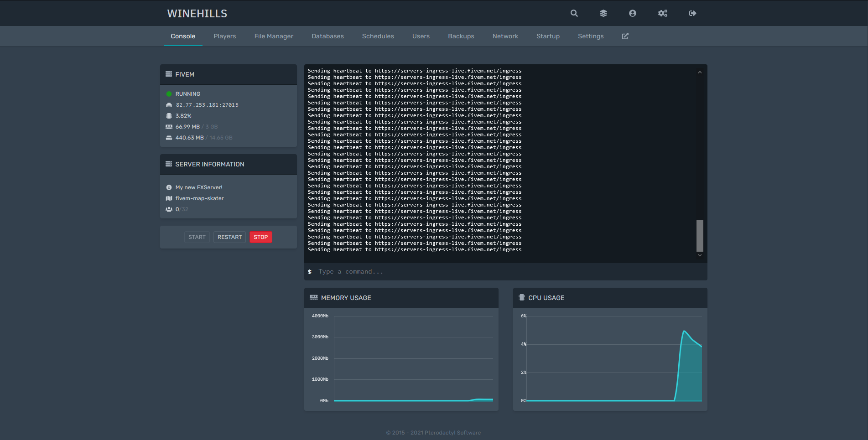
Task: Open the Schedules tab
Action: pyautogui.click(x=378, y=36)
